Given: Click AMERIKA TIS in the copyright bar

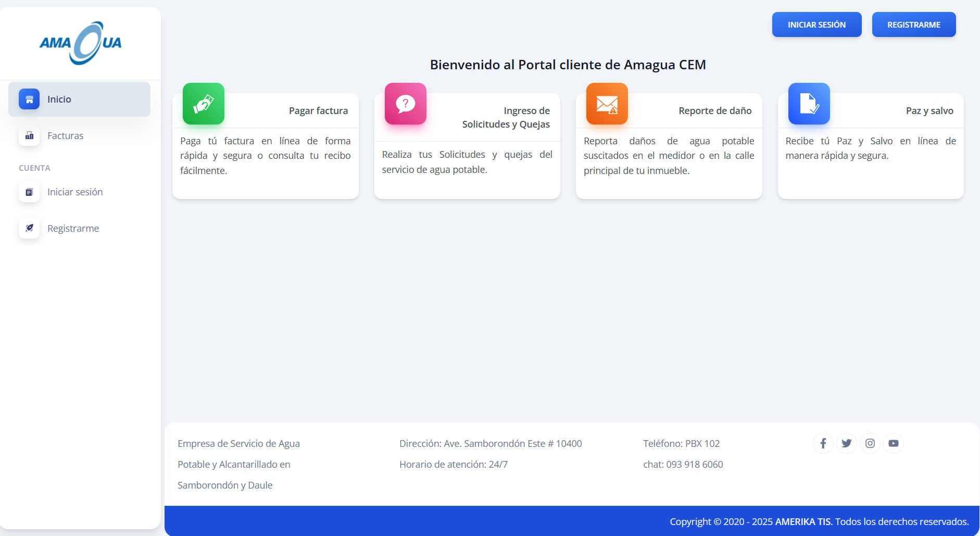Looking at the screenshot, I should click(x=802, y=521).
